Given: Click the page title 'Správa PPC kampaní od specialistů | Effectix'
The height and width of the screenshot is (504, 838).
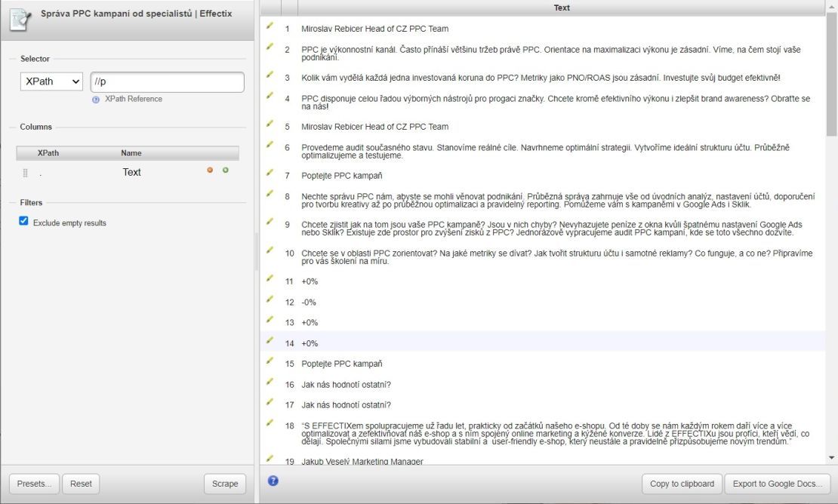Looking at the screenshot, I should click(x=137, y=14).
